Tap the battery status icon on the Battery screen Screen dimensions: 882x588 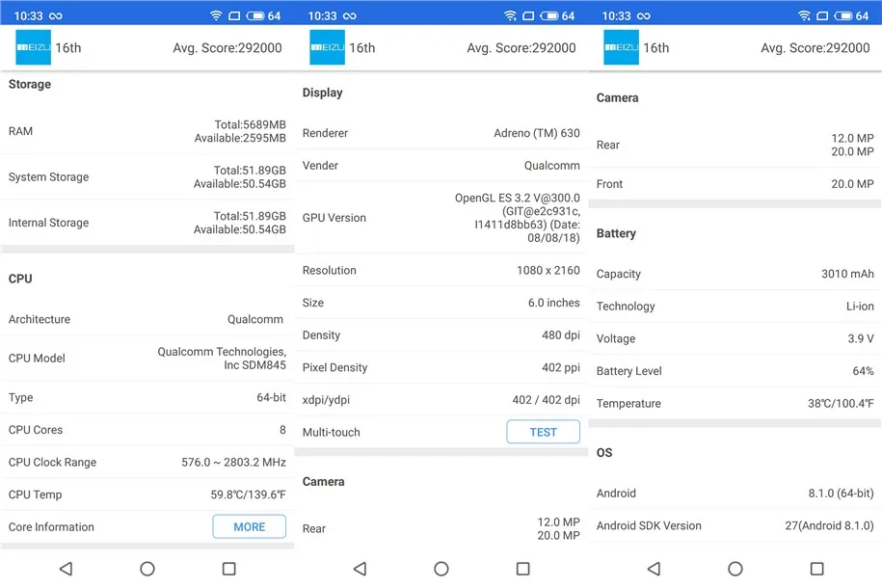tap(843, 15)
